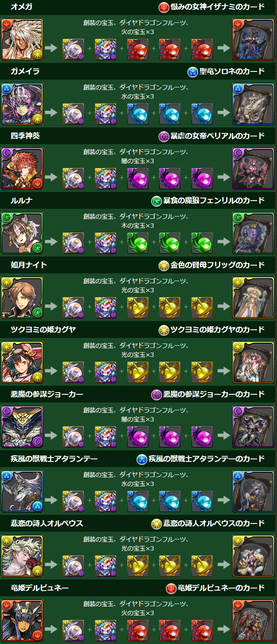Click the first wood jewel in ルルナ row
This screenshot has width=277, height=644.
click(138, 243)
